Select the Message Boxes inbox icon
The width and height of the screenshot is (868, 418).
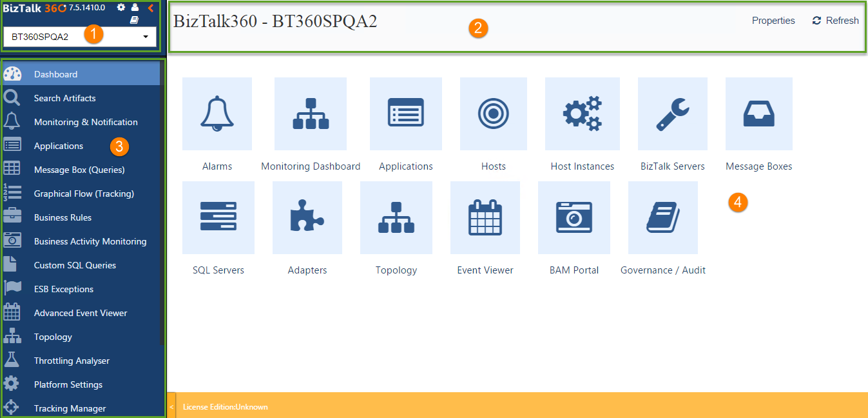tap(758, 114)
